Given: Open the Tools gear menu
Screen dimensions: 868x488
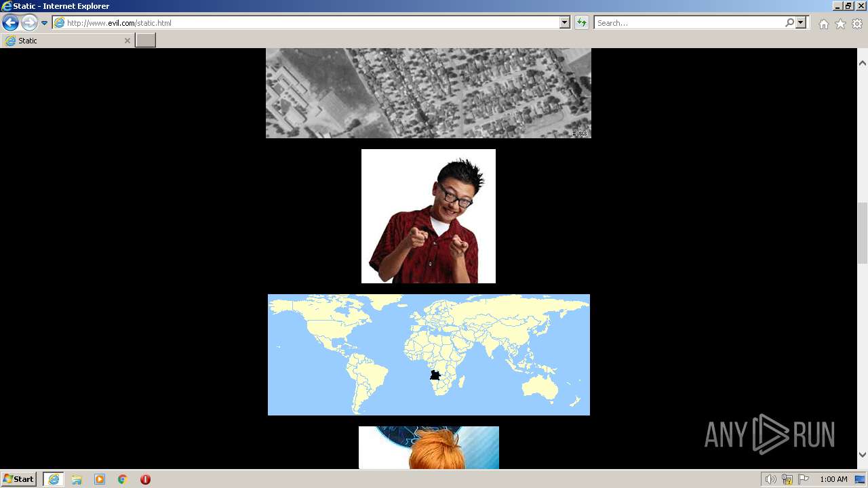Looking at the screenshot, I should click(857, 24).
